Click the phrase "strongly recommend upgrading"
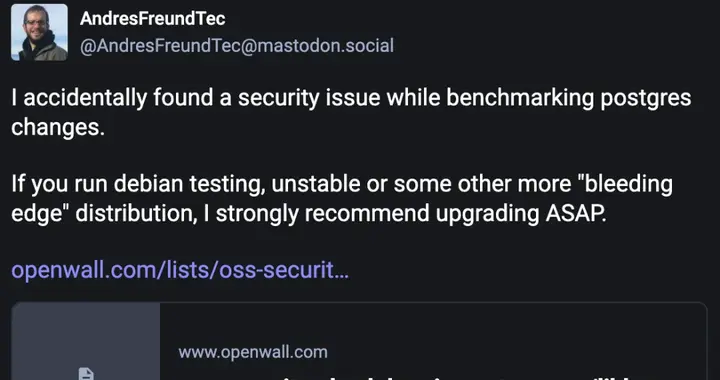 (x=377, y=213)
